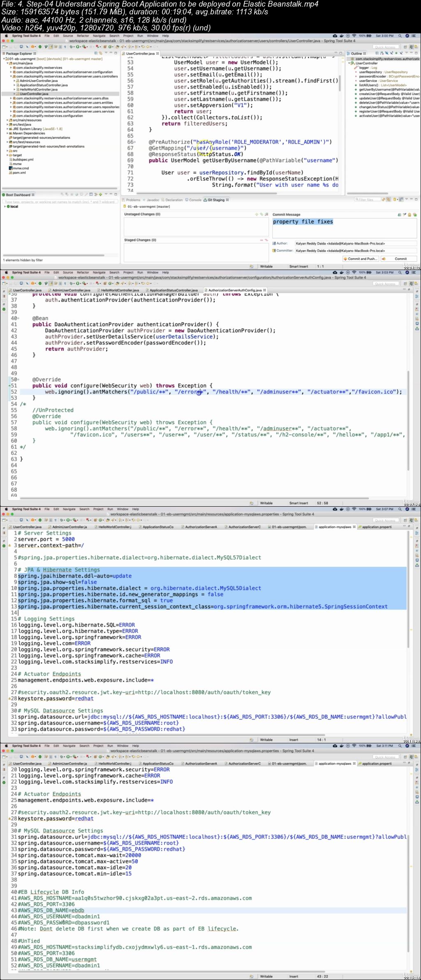Click the red remove icon in Staged Changes header
This screenshot has height=980, width=421.
click(x=261, y=240)
